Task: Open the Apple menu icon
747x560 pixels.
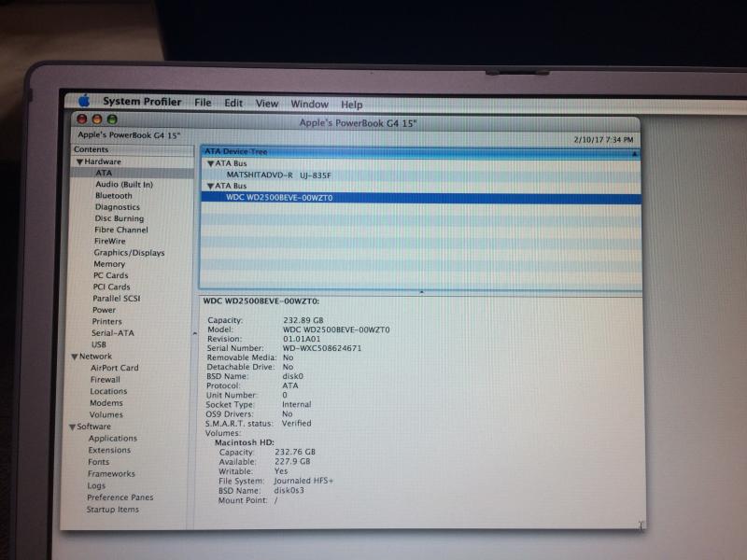Action: click(x=84, y=101)
